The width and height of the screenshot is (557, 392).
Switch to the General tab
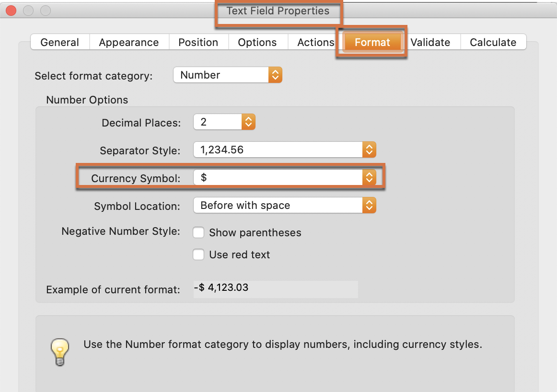click(x=59, y=42)
